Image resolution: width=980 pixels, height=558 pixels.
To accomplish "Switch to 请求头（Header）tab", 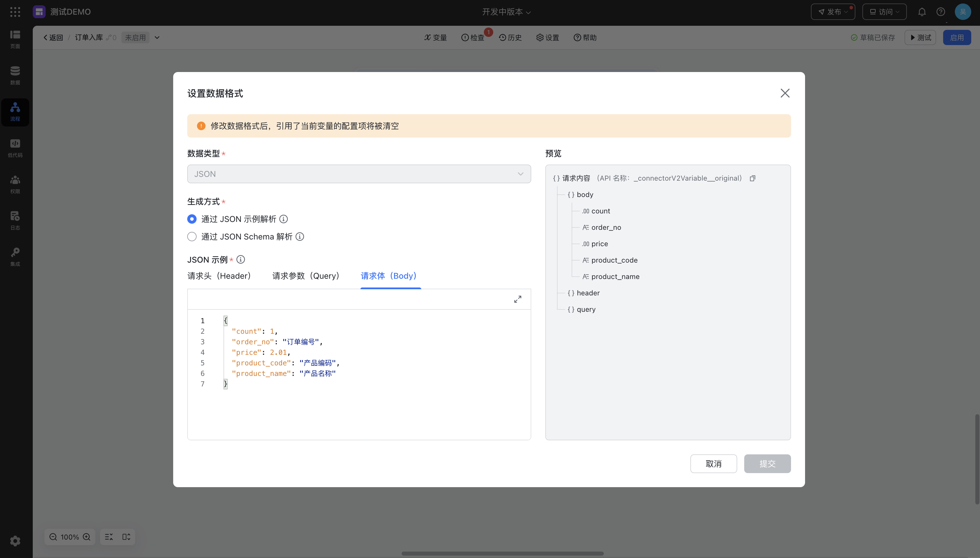I will click(x=219, y=276).
